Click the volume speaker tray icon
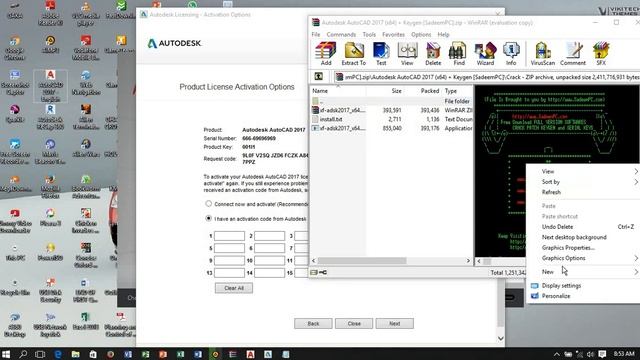Viewport: 640px width, 360px height. tap(591, 354)
